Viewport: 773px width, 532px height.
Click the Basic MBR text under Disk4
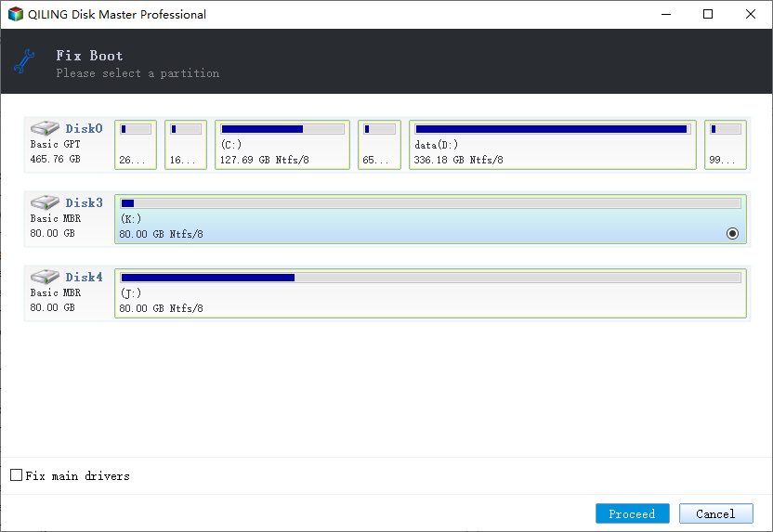pyautogui.click(x=55, y=292)
